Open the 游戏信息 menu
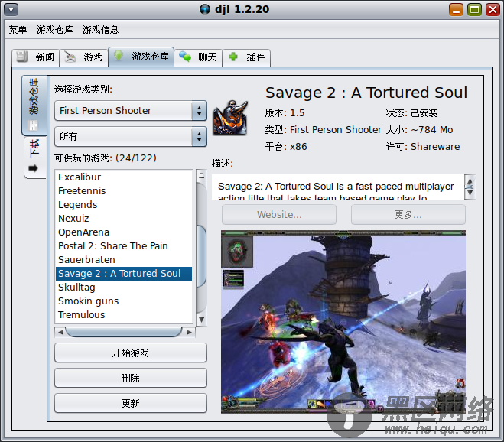The height and width of the screenshot is (442, 504). pos(100,30)
